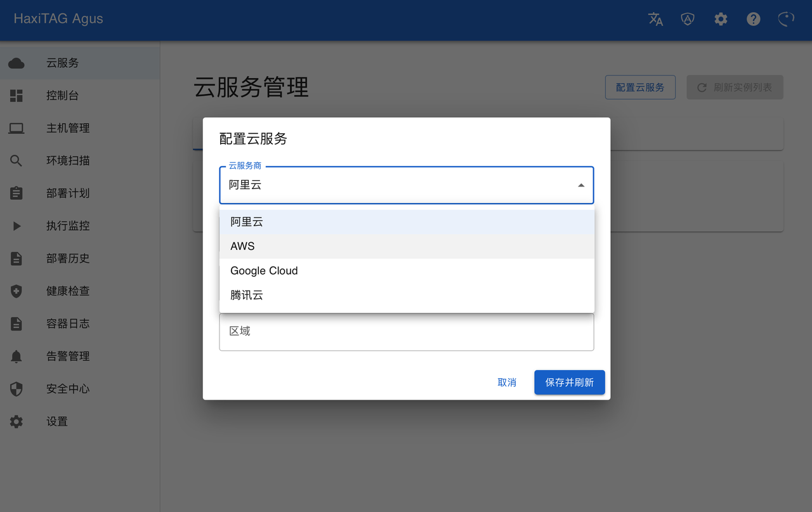Click the 区域 input field

[x=406, y=331]
